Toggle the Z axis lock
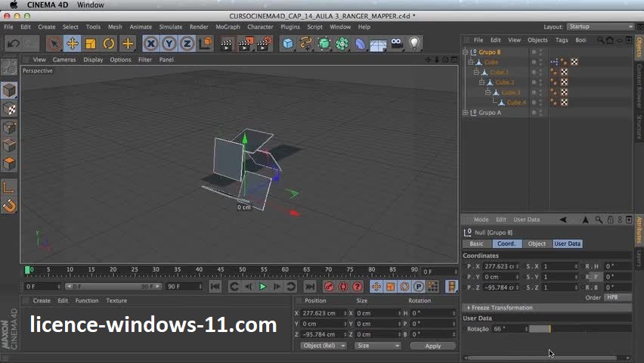The height and width of the screenshot is (363, 644). [x=187, y=44]
